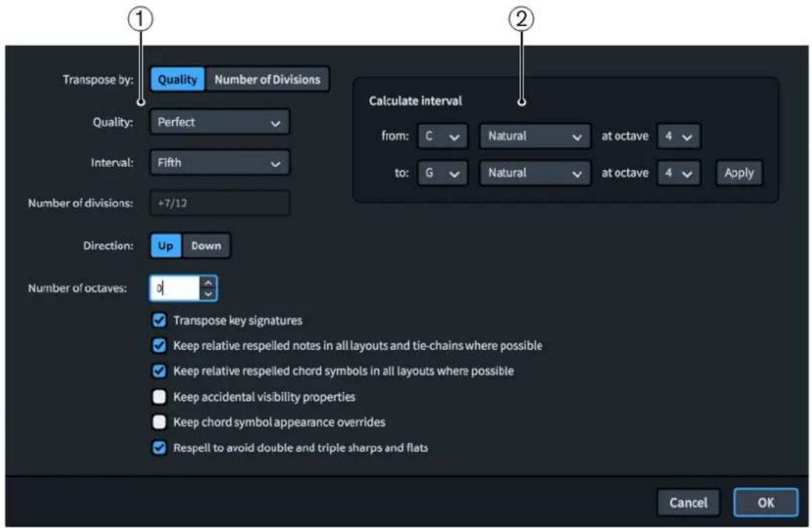Enable Keep chord symbol appearance overrides
This screenshot has width=812, height=528.
tap(159, 422)
